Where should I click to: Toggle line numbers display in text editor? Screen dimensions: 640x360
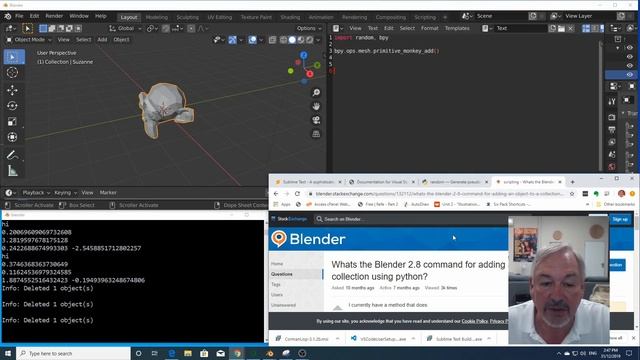coord(586,28)
